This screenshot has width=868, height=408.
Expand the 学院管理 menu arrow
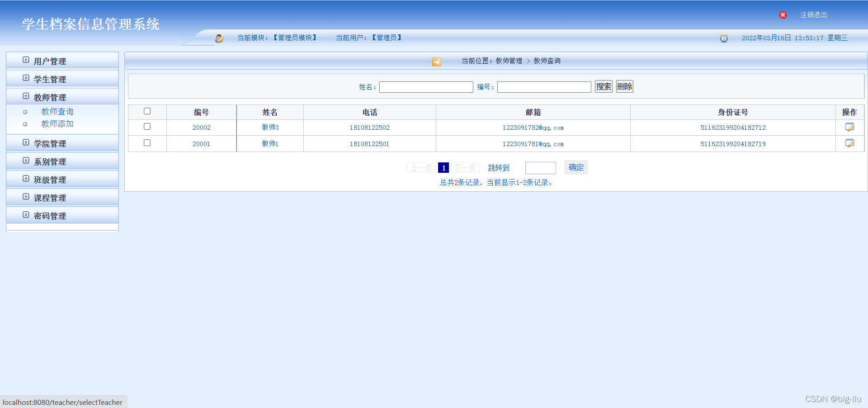point(26,142)
